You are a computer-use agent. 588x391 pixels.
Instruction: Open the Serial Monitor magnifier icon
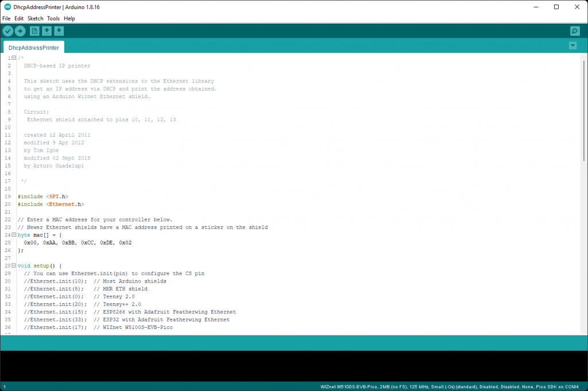[x=574, y=31]
